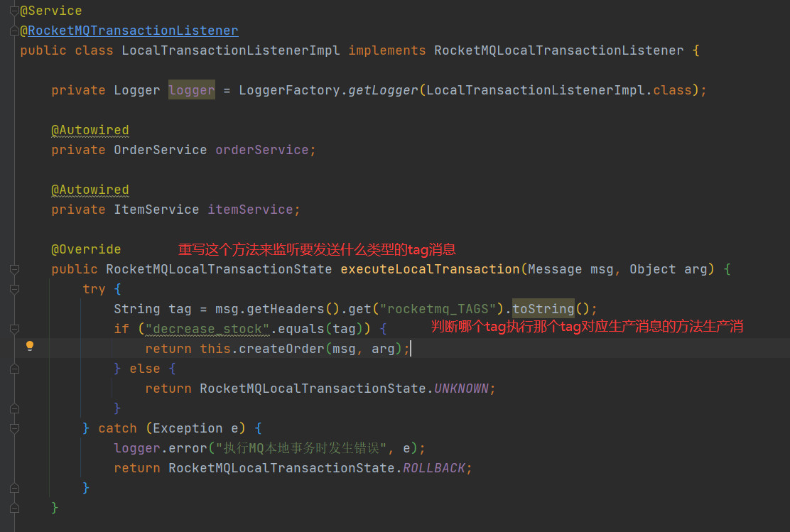Click the getHeaders method call

285,309
